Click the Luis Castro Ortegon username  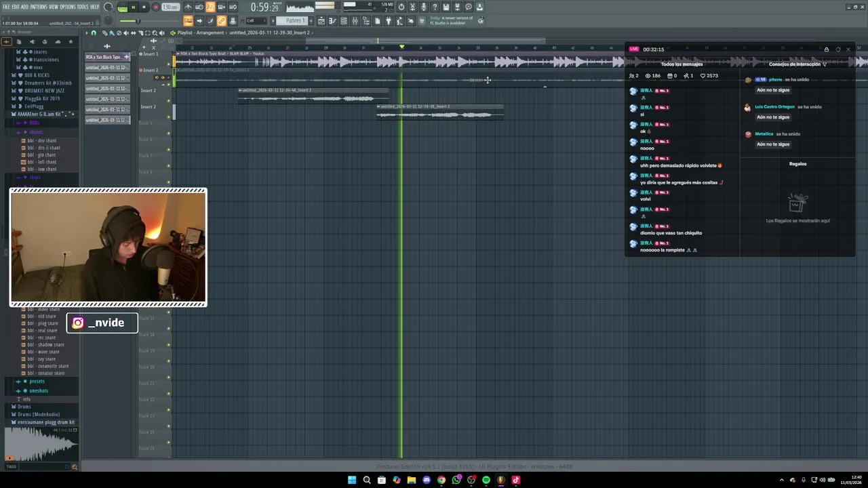pos(774,106)
